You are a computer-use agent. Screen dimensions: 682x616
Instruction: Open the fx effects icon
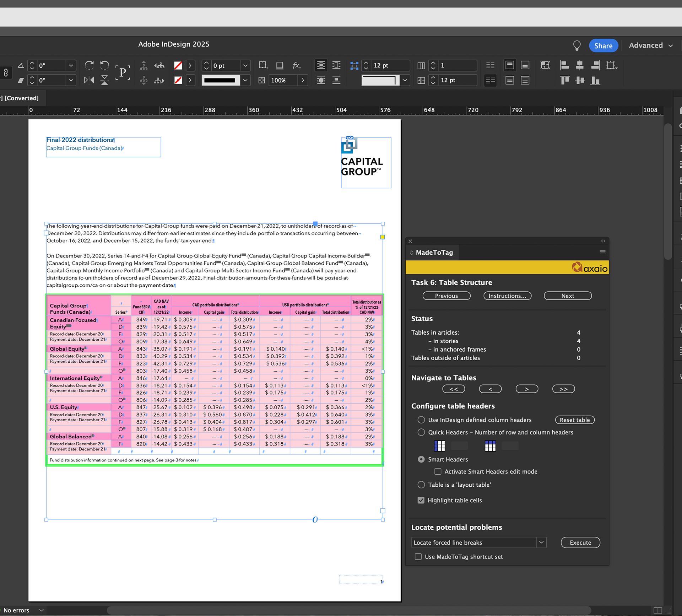click(x=296, y=65)
